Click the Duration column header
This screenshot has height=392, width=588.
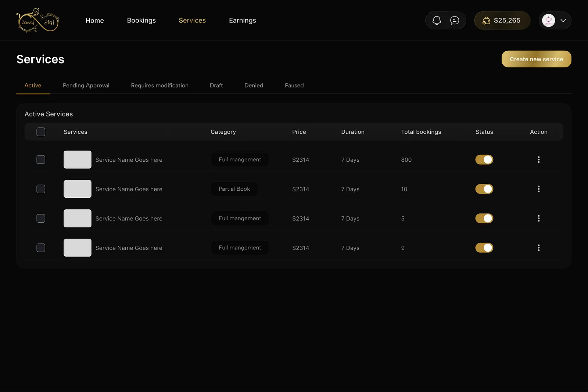tap(352, 132)
